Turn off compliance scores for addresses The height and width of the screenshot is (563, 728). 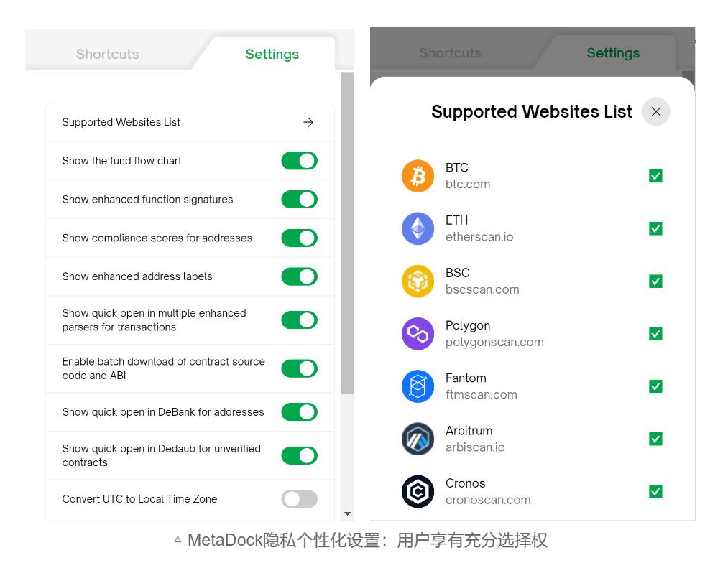pyautogui.click(x=299, y=238)
